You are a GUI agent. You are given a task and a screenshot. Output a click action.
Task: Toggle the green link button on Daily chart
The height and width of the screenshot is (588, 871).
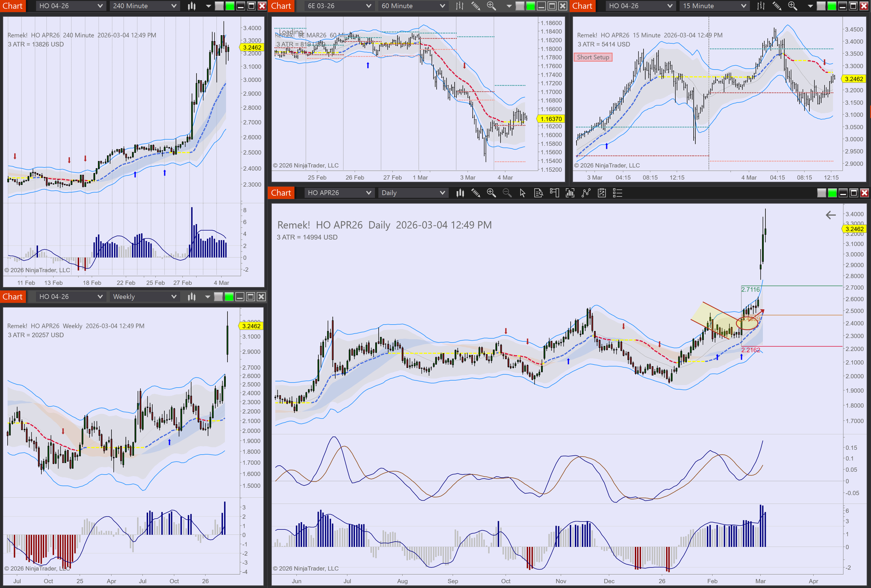point(832,193)
